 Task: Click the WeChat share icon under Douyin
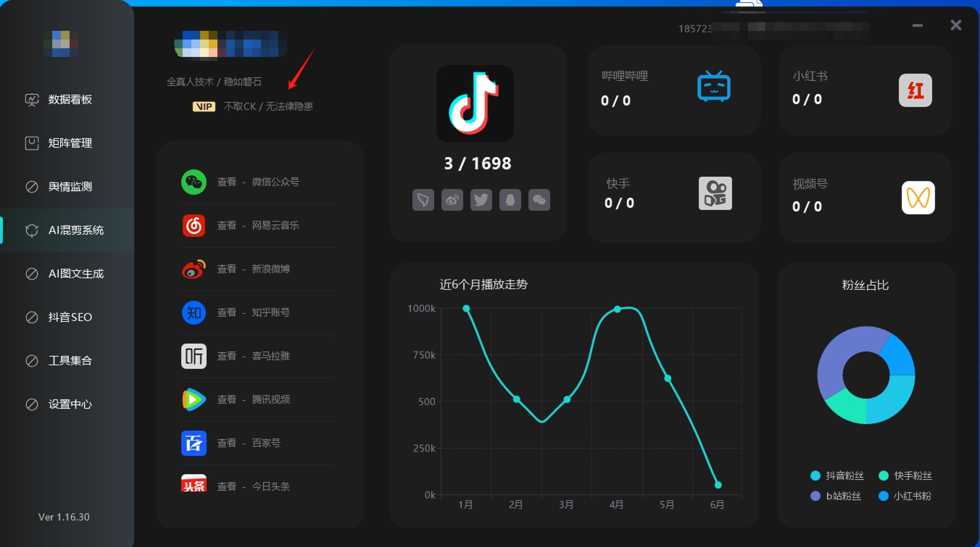(x=539, y=200)
